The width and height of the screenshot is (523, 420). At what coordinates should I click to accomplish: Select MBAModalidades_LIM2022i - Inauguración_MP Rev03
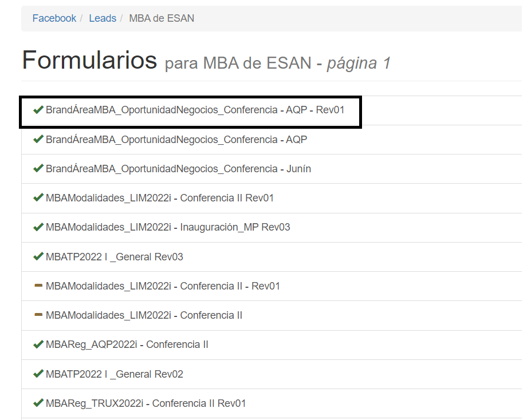[167, 227]
